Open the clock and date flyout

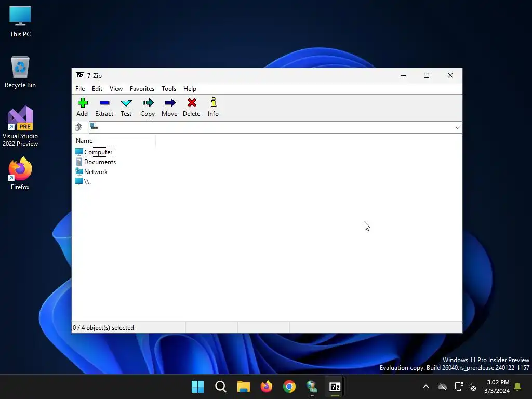click(x=497, y=387)
